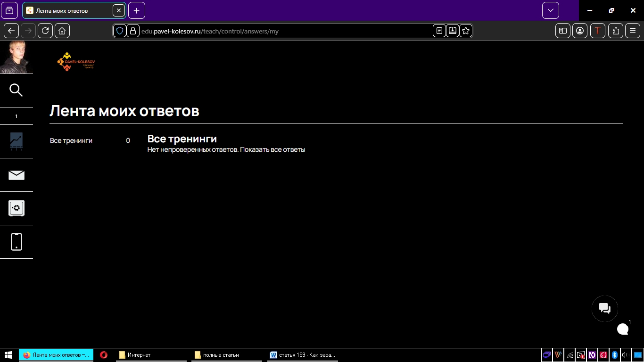The height and width of the screenshot is (362, 644).
Task: Open the tab list dropdown arrow
Action: coord(550,10)
